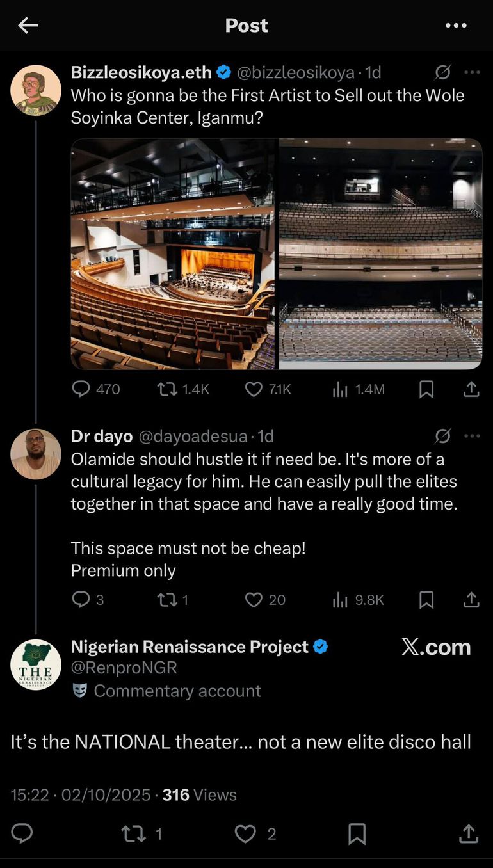The image size is (493, 868).
Task: Visit the @RenproNGR handle link
Action: pos(124,668)
